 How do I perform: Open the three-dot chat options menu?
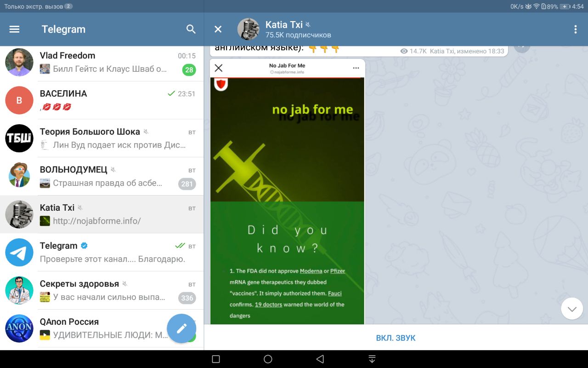575,29
